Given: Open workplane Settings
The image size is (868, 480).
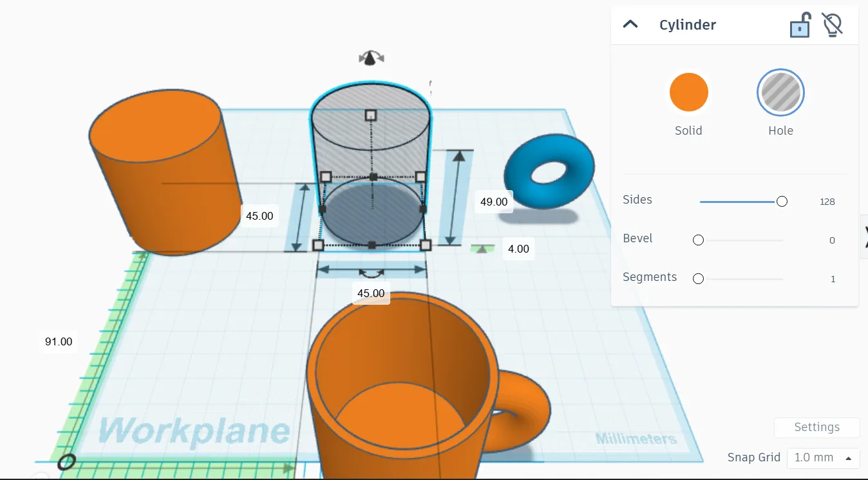Looking at the screenshot, I should pyautogui.click(x=816, y=427).
